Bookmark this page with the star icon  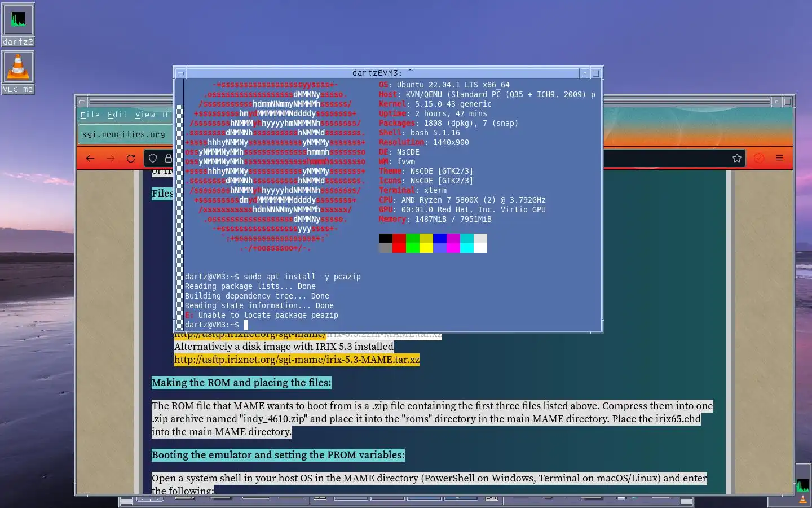tap(736, 159)
